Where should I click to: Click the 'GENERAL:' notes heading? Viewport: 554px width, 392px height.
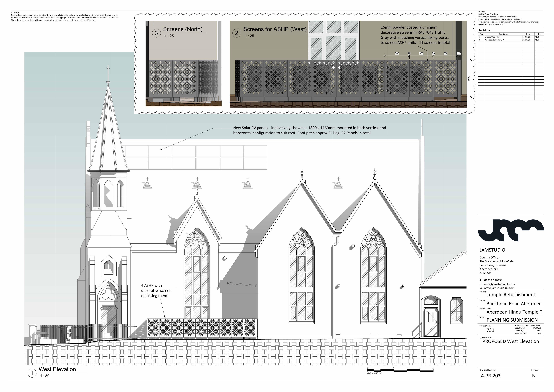click(x=15, y=13)
